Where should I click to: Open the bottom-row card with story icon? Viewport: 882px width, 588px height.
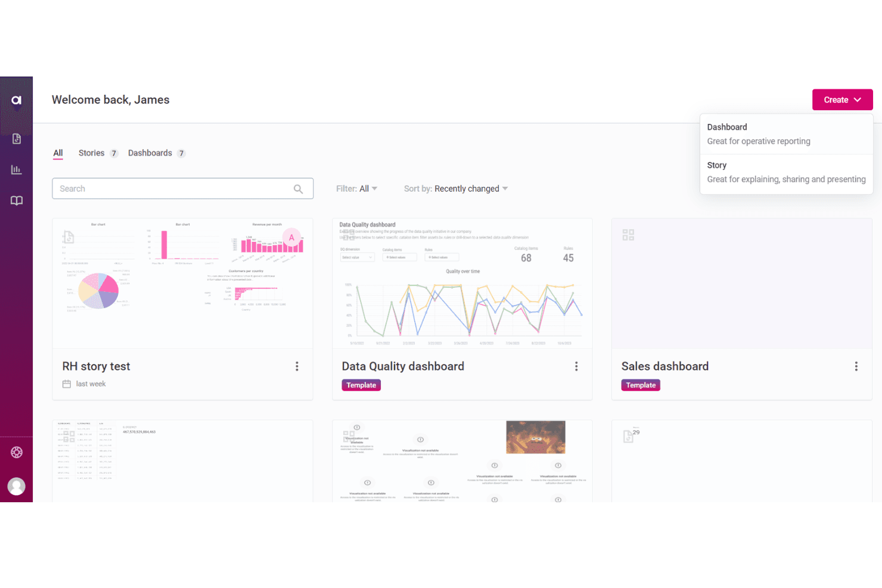point(741,461)
